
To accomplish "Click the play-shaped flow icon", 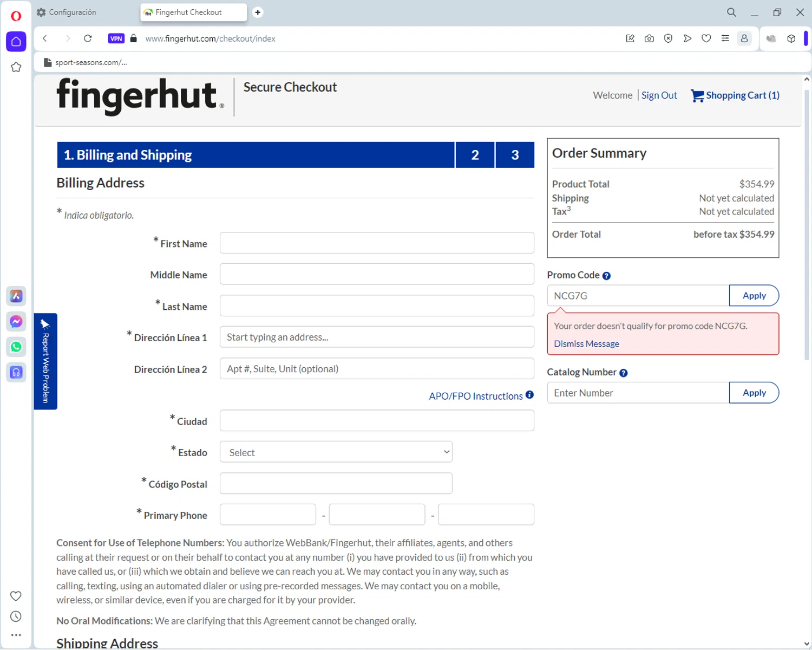I will point(687,38).
